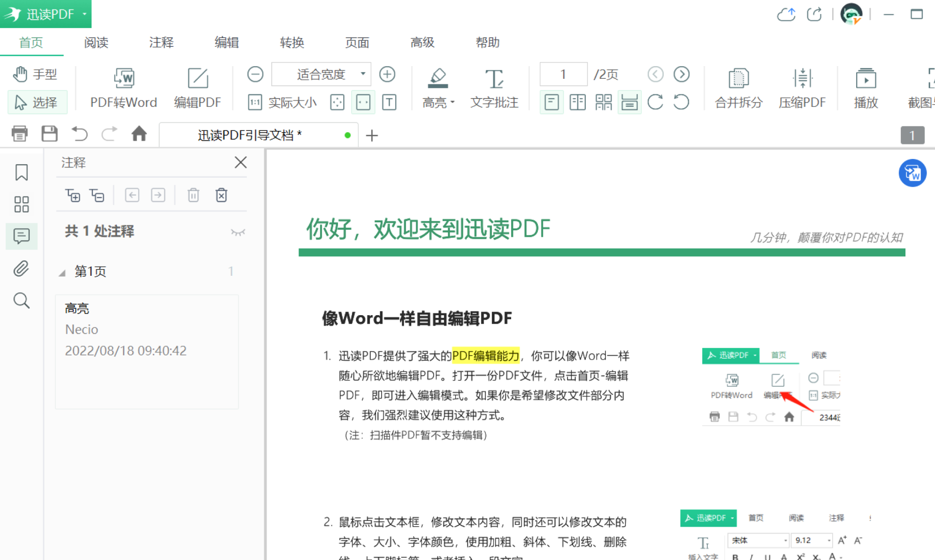This screenshot has height=560, width=935.
Task: Delete the selected annotation (trash icon)
Action: point(193,195)
